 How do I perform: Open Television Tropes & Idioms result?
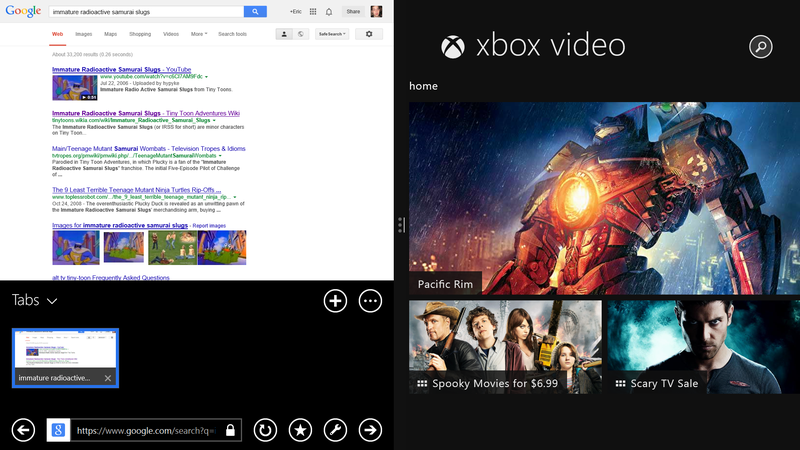(148, 148)
